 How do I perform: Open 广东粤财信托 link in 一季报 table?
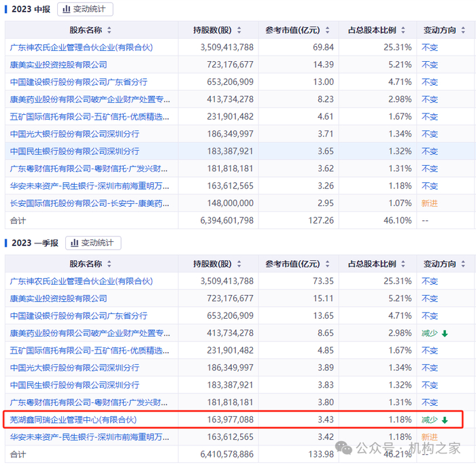pos(88,402)
